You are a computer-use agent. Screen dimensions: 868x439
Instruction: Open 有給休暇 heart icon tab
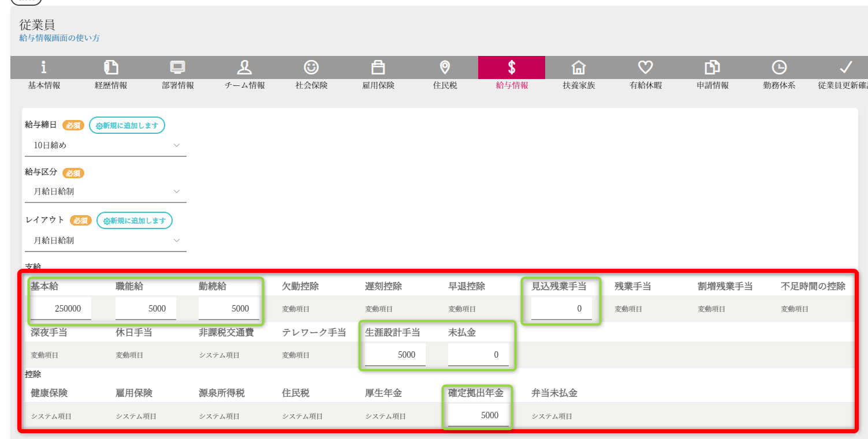click(645, 67)
